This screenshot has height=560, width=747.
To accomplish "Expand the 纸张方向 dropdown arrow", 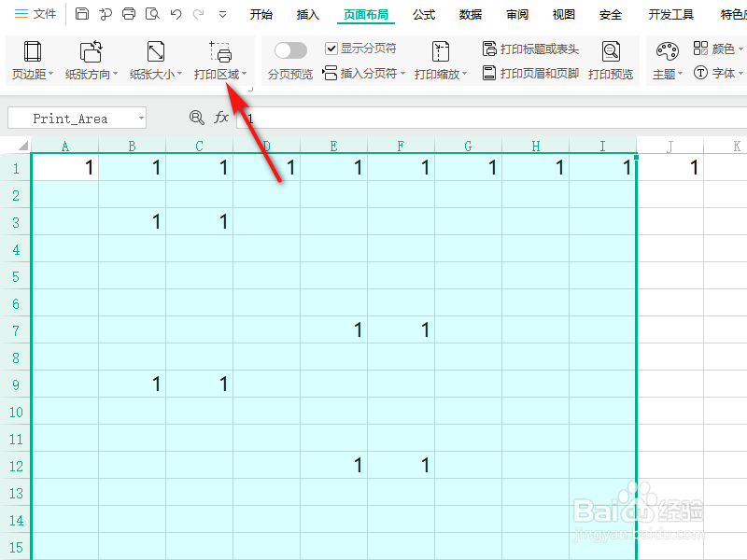I will [115, 74].
